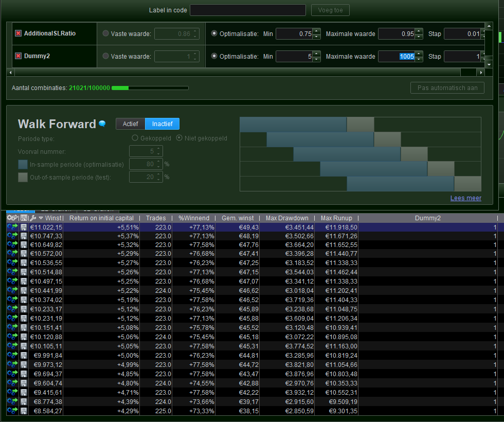Delete the Dummy2 variable via red X icon
This screenshot has height=422, width=504.
18,56
